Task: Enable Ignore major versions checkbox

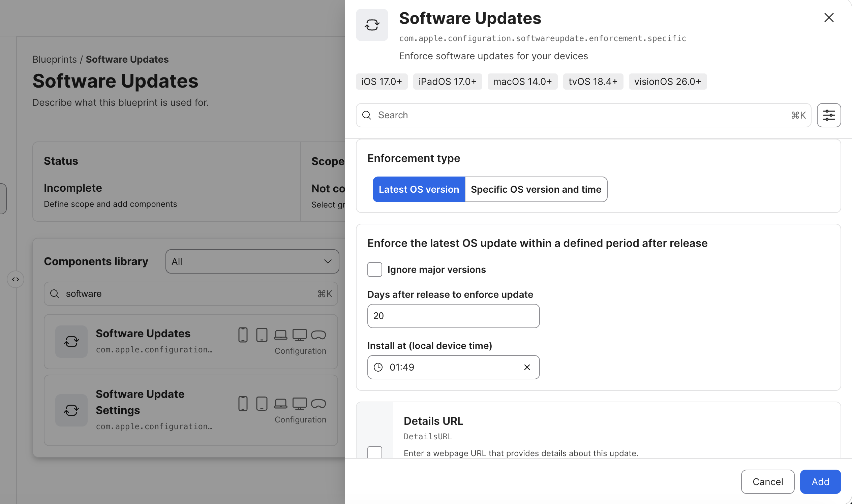Action: tap(374, 269)
